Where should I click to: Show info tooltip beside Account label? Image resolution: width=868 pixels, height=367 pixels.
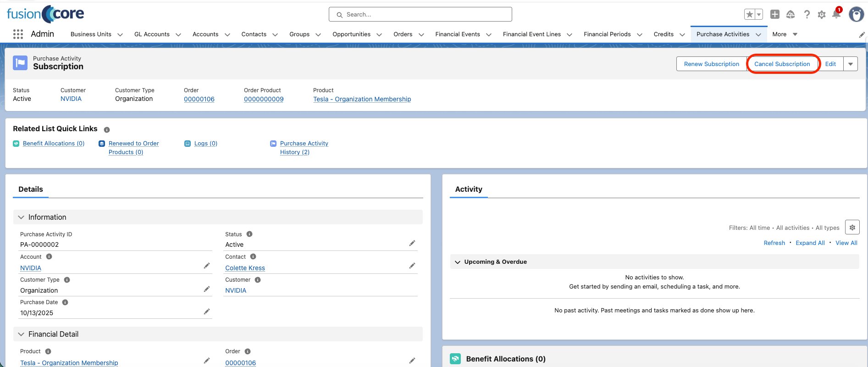(49, 256)
